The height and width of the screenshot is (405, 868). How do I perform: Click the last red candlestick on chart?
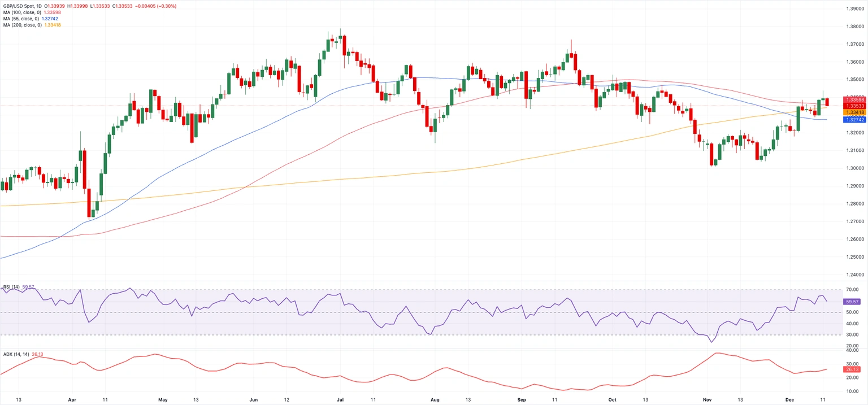827,102
